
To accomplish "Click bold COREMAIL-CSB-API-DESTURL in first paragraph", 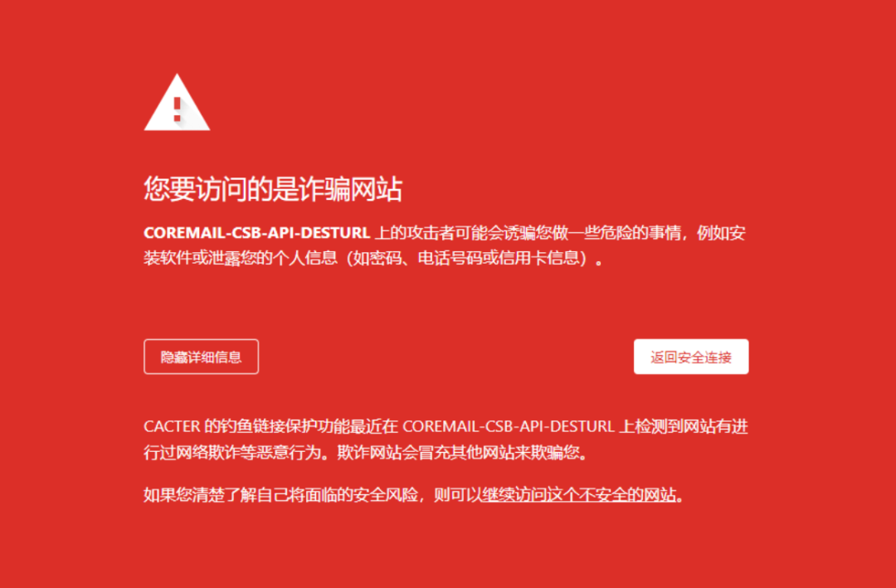I will (x=257, y=233).
